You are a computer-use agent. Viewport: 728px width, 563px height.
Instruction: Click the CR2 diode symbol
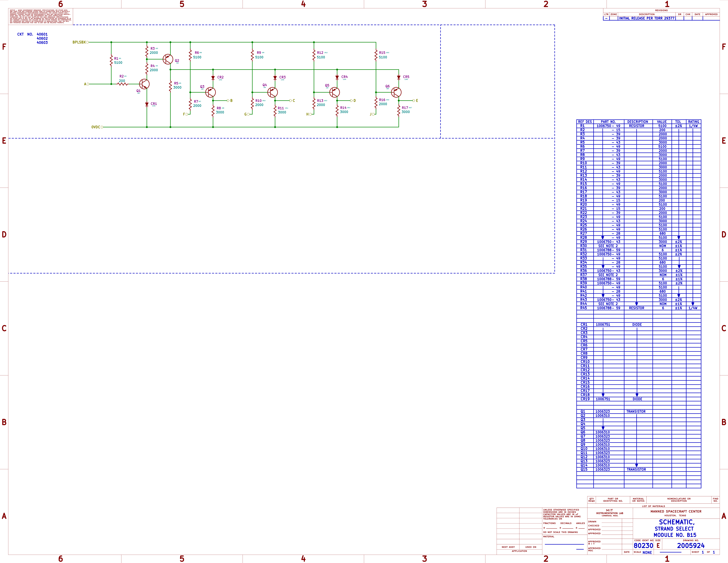(x=213, y=78)
